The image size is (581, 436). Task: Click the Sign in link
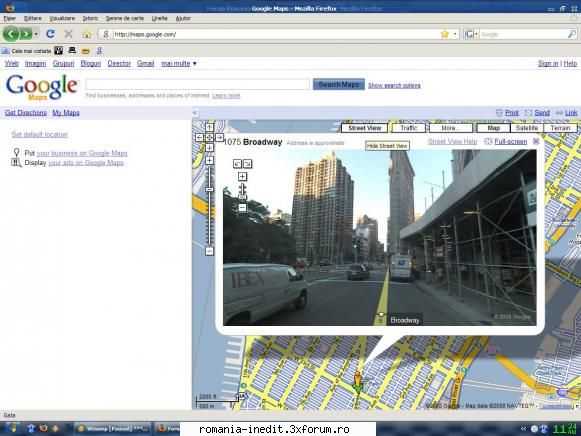coord(548,63)
